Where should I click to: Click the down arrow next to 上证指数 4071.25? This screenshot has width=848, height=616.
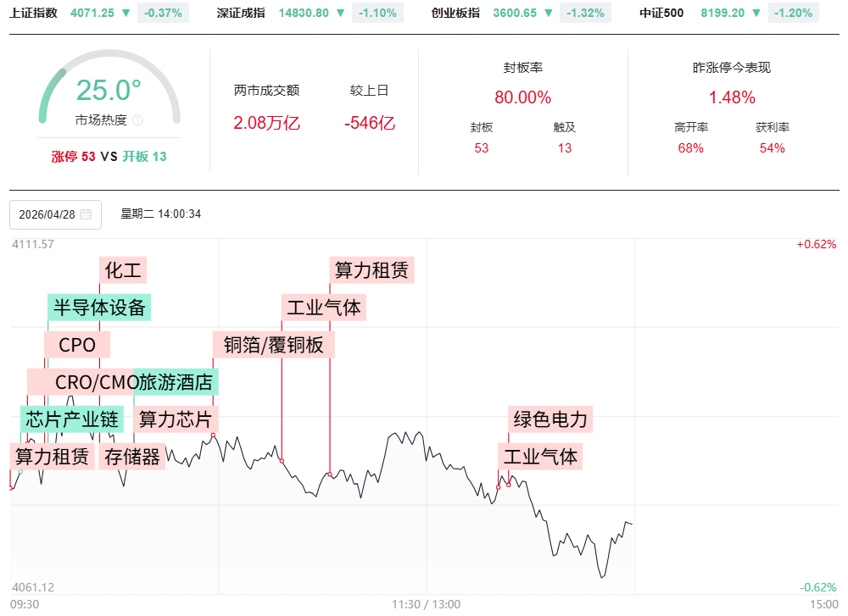point(126,13)
